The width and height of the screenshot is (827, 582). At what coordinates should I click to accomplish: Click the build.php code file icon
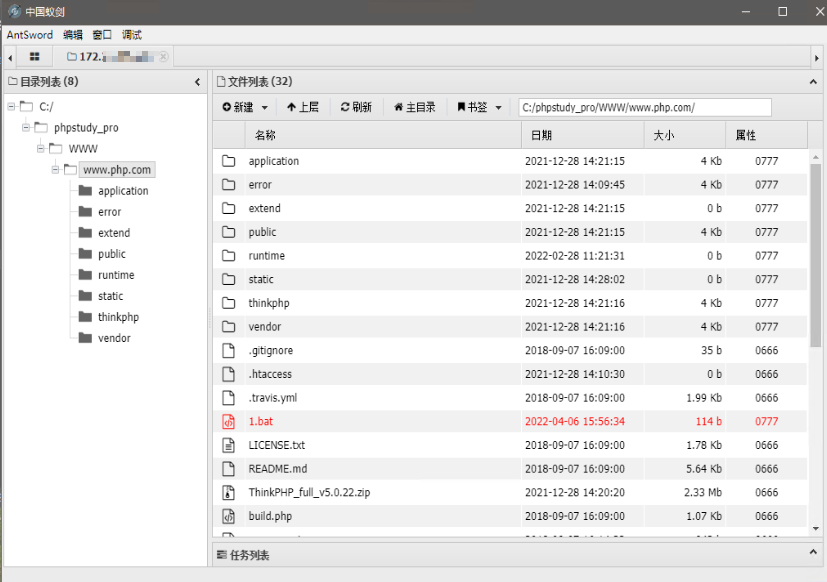pos(228,516)
